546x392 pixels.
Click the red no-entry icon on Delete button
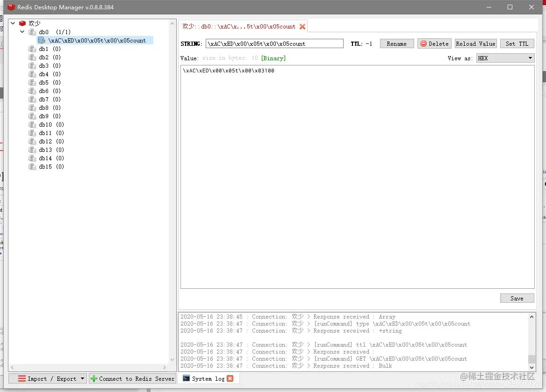[424, 43]
